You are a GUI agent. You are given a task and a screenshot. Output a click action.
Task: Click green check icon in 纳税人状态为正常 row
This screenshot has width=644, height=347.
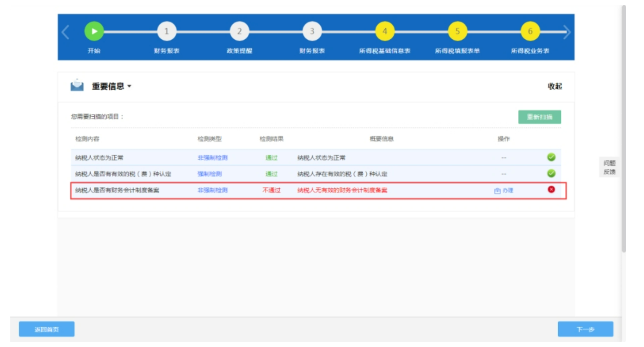tap(551, 157)
